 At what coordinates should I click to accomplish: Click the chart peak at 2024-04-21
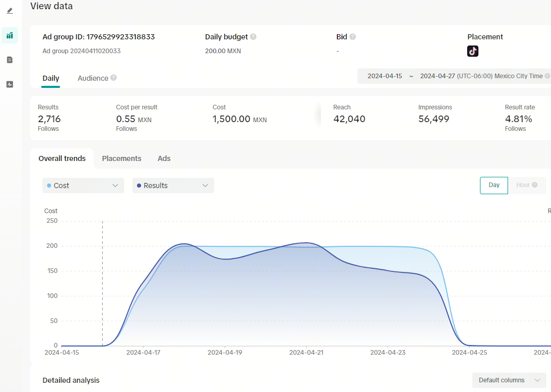(306, 243)
